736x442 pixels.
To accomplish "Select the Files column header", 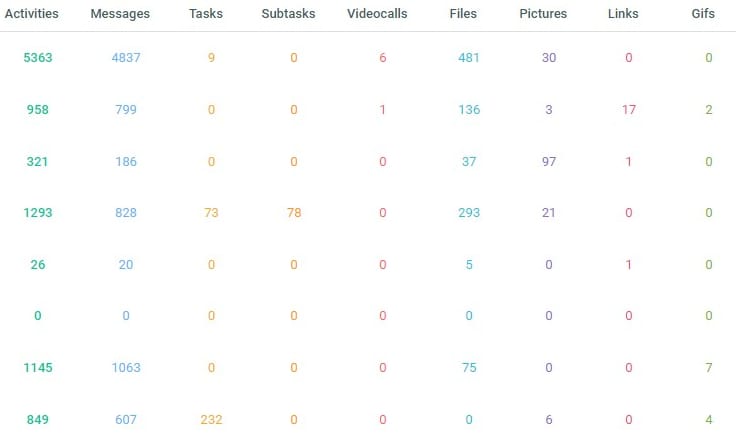I will point(465,14).
